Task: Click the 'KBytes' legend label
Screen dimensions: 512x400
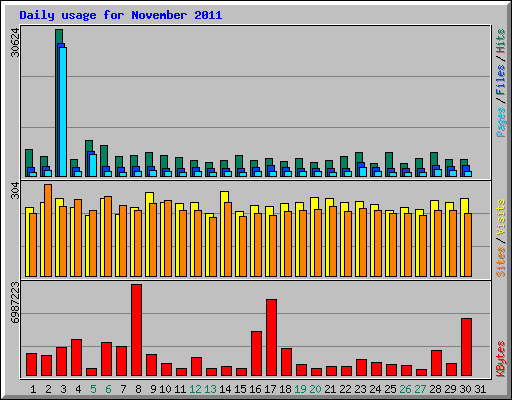Action: tap(501, 359)
